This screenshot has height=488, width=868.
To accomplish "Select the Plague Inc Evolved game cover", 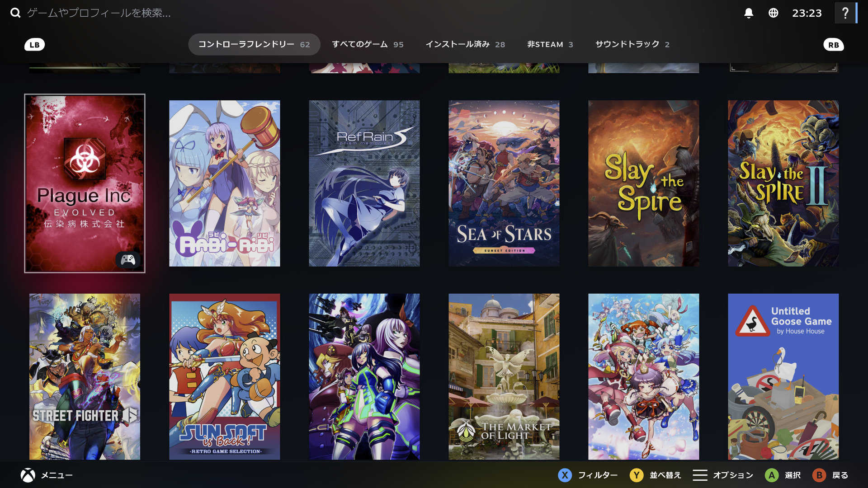I will (x=85, y=183).
